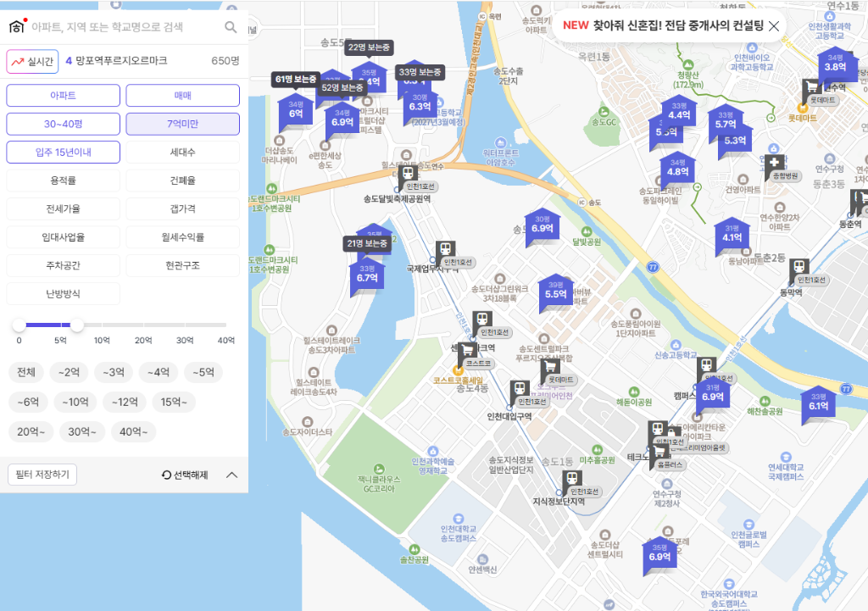Toggle the 입주 15년이내 filter
The height and width of the screenshot is (611, 868).
point(63,153)
